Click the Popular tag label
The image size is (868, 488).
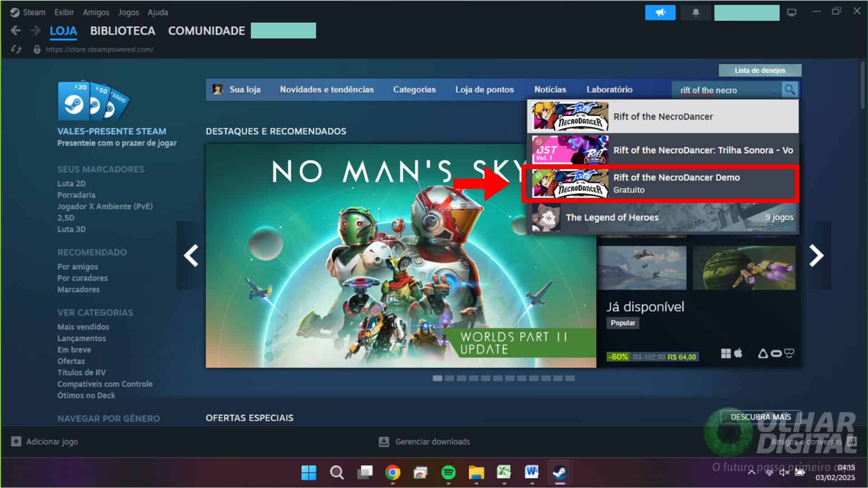[x=623, y=323]
